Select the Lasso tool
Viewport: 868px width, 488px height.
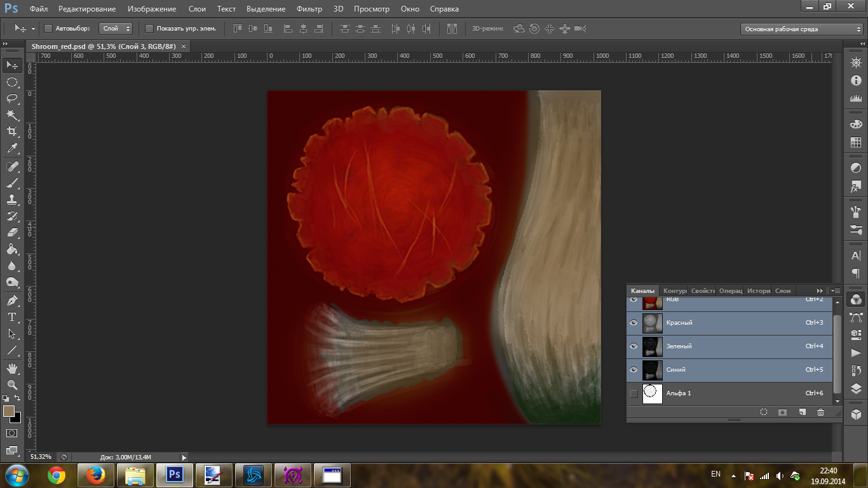click(x=12, y=98)
